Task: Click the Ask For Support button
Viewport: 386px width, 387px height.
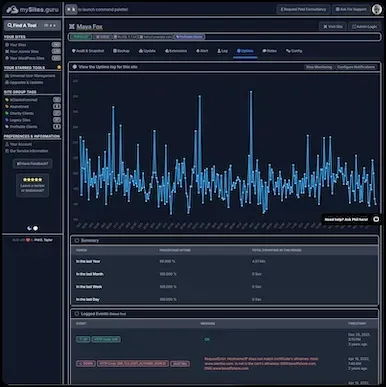Action: tap(351, 9)
